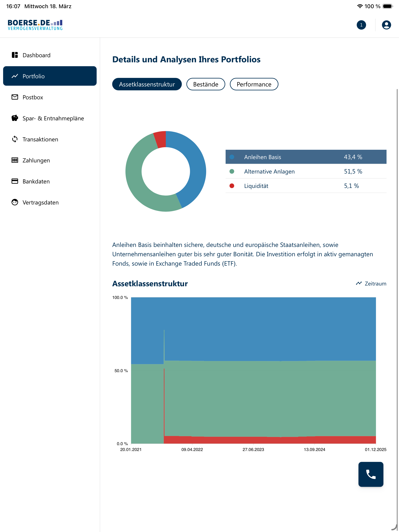Switch to the Performance tab
The image size is (399, 532).
tap(254, 84)
